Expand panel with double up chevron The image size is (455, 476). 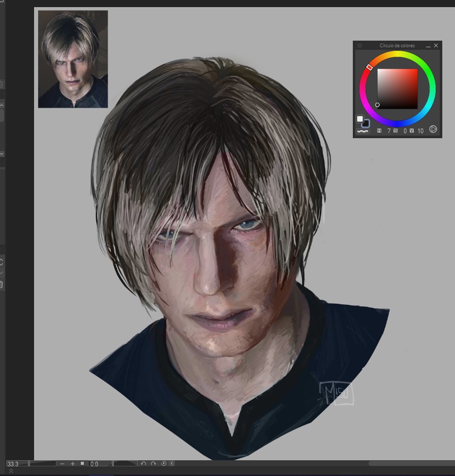point(11,471)
